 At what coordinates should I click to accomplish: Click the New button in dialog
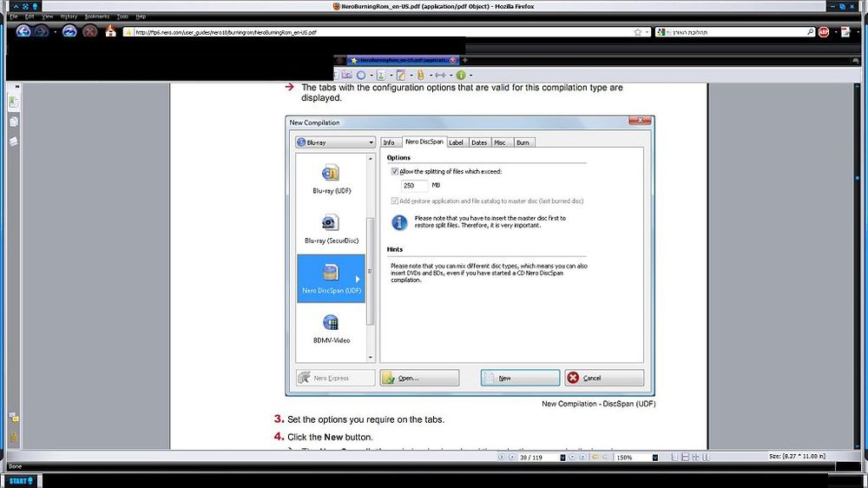pos(520,378)
